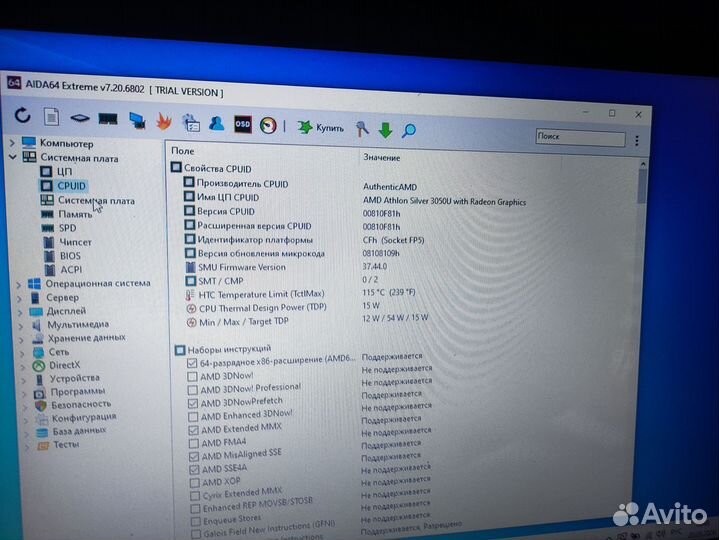Image resolution: width=719 pixels, height=540 pixels.
Task: Toggle the 64-разрядное x86-расширение checkbox
Action: [192, 363]
